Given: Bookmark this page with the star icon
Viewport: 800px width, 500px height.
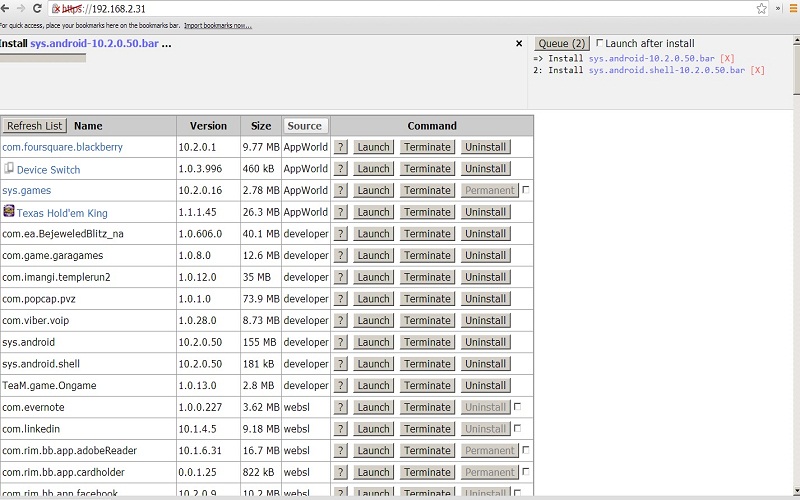Looking at the screenshot, I should pyautogui.click(x=761, y=9).
